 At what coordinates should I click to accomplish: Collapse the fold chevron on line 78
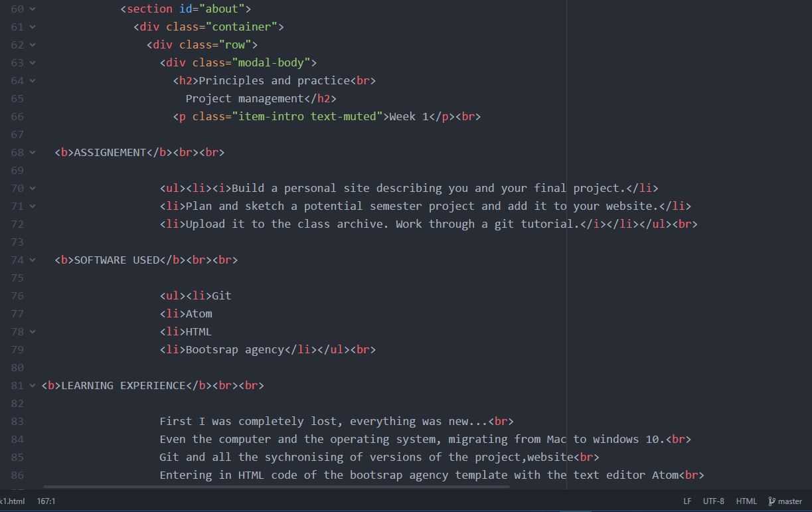(x=33, y=332)
